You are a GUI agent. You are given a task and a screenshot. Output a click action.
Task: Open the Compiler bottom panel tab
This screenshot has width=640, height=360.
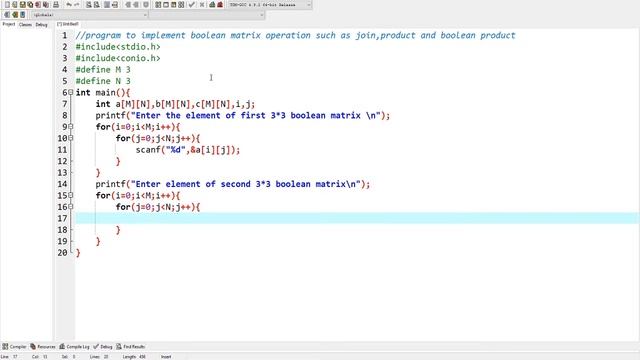(14, 347)
